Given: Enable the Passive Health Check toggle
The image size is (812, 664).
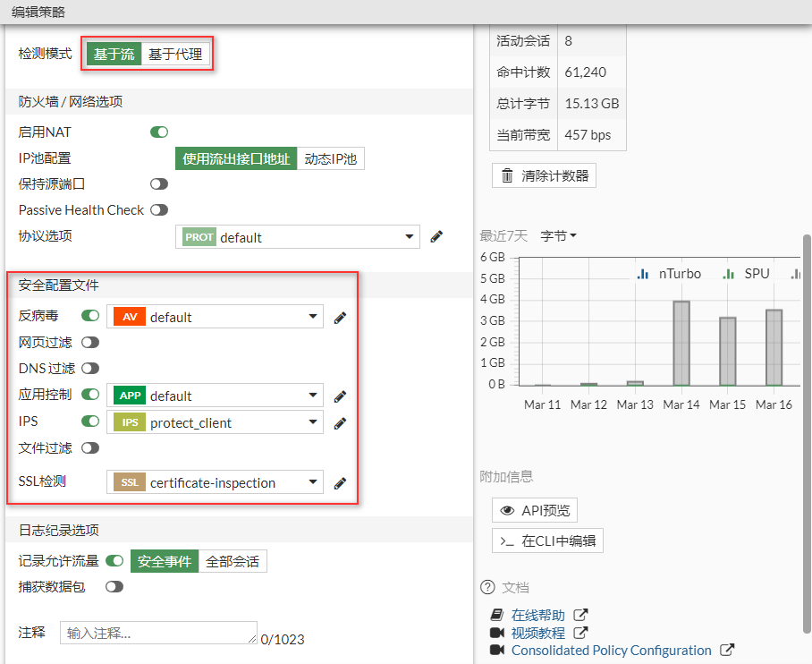Looking at the screenshot, I should (159, 210).
